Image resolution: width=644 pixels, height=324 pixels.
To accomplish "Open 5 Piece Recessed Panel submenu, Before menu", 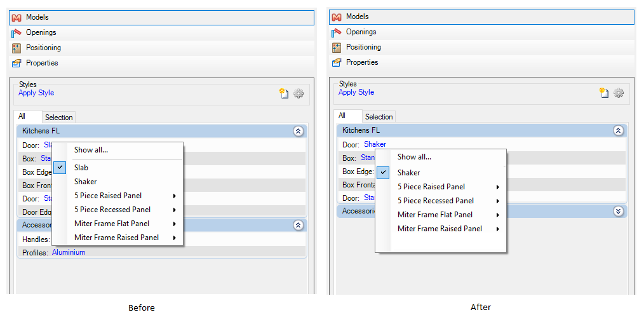I will coord(117,210).
